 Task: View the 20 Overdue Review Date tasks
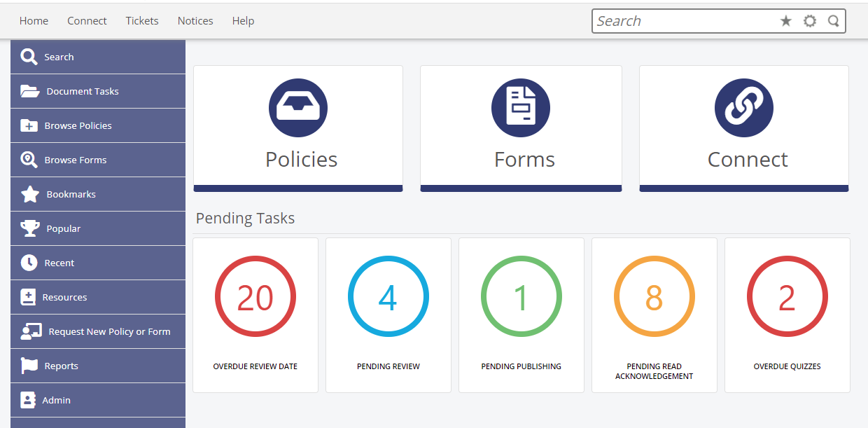pyautogui.click(x=255, y=315)
